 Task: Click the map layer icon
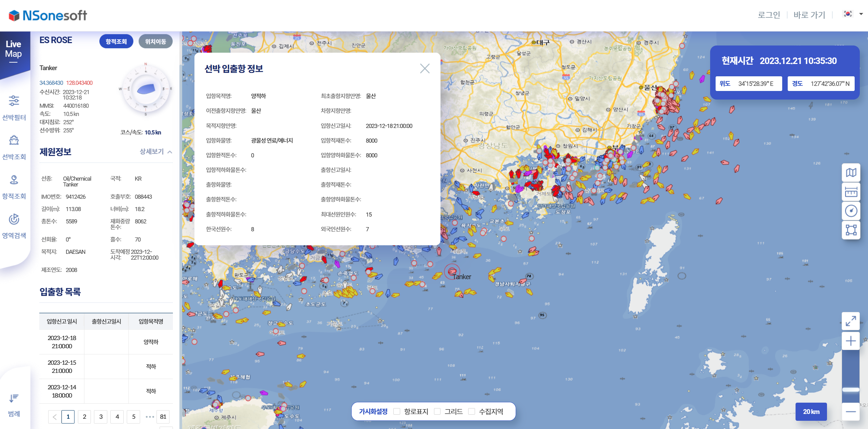(x=851, y=172)
